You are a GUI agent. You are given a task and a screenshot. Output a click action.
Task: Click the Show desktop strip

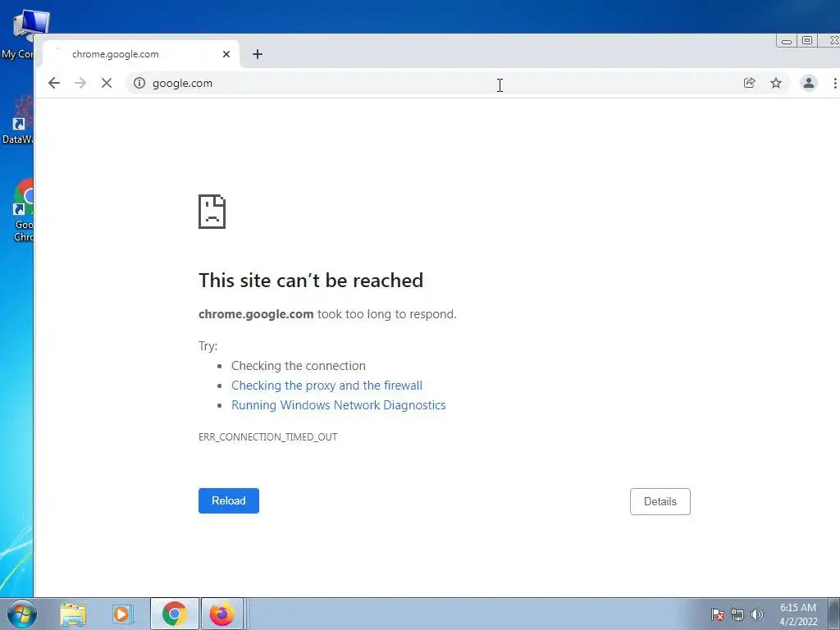click(x=833, y=614)
